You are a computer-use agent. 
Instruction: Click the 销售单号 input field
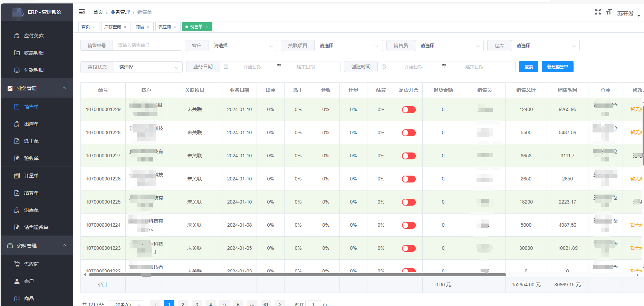(x=147, y=45)
